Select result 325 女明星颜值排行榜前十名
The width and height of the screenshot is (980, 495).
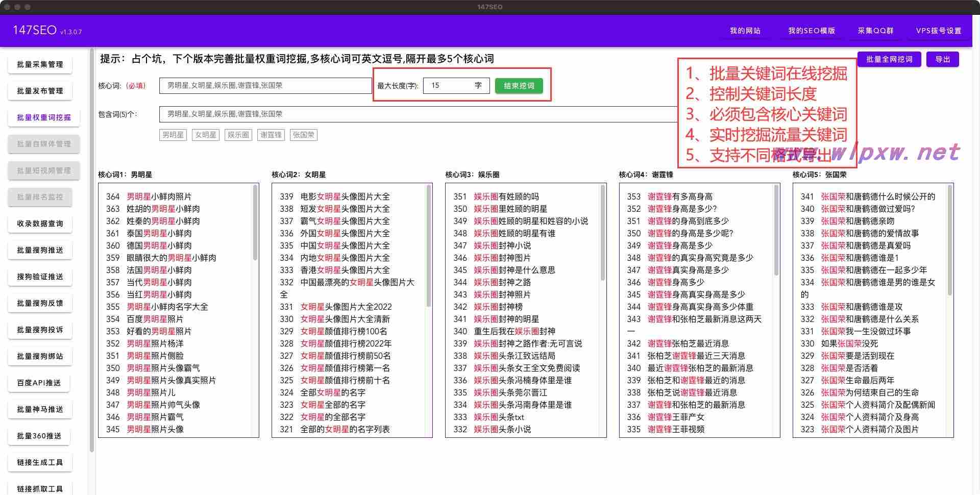(335, 380)
